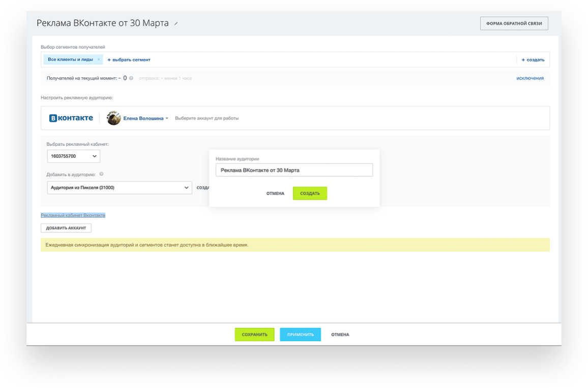Open recipients count help question icon

click(131, 78)
